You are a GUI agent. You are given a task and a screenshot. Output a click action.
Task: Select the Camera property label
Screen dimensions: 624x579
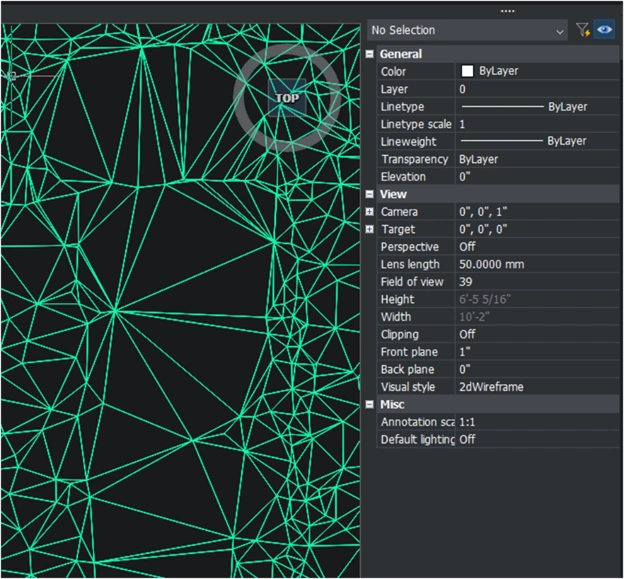point(399,212)
